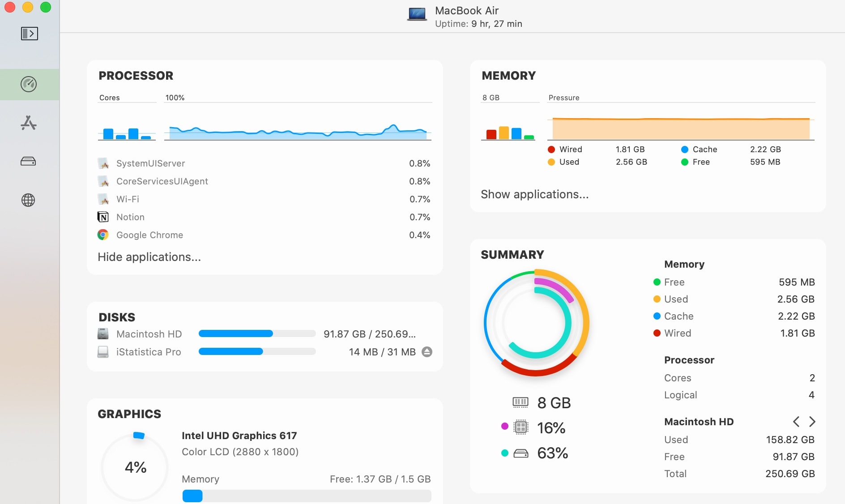The width and height of the screenshot is (845, 504).
Task: Click the Macintosh HD usage bar
Action: point(257,334)
